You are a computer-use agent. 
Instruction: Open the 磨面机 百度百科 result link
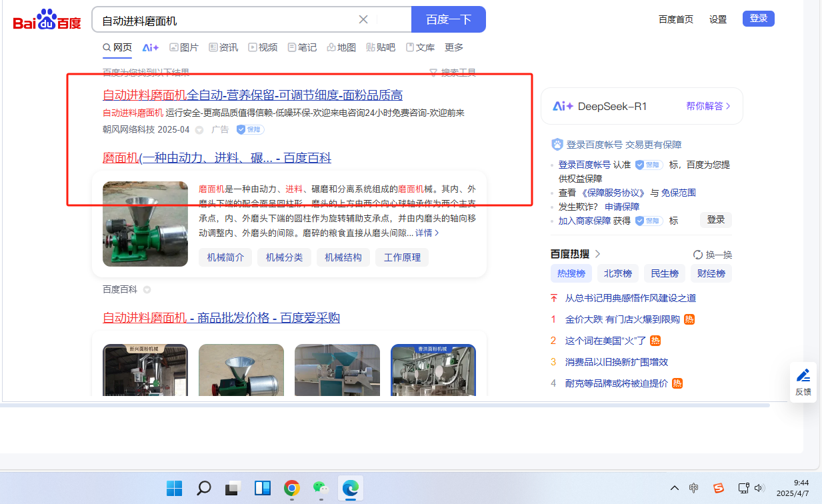pyautogui.click(x=217, y=158)
